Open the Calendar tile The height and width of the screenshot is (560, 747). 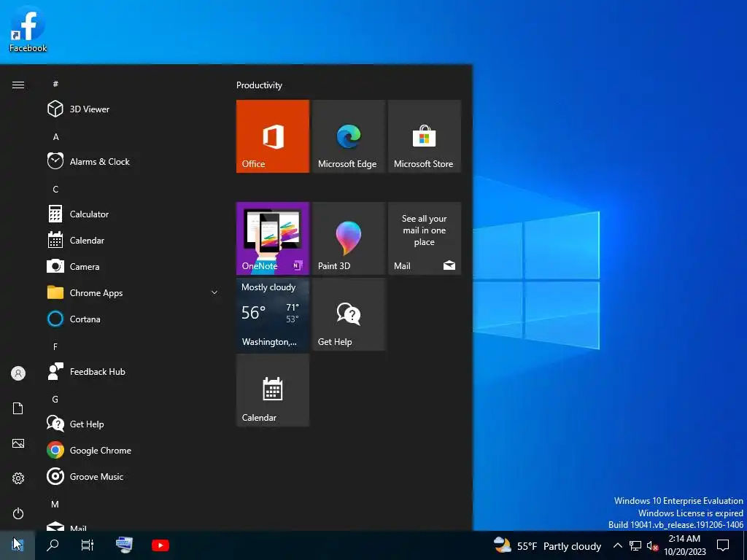(273, 390)
